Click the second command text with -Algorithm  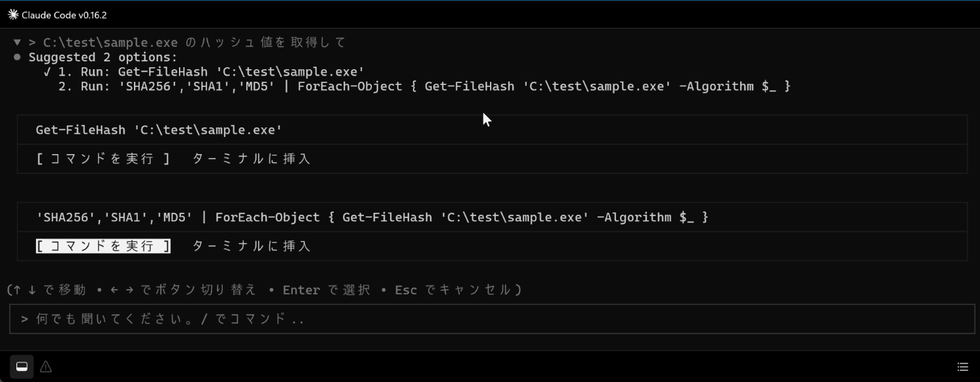pos(372,217)
